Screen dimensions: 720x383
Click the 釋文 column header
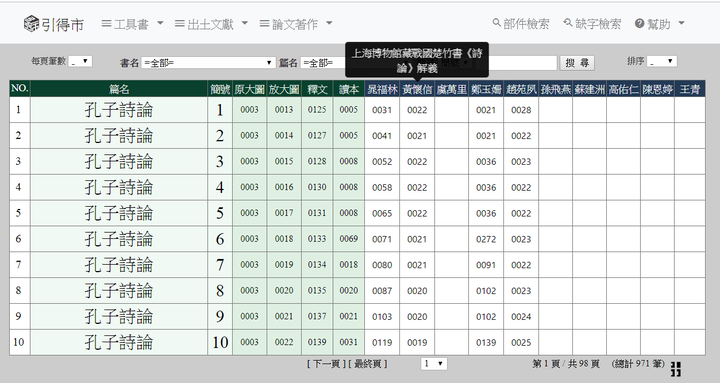[317, 89]
